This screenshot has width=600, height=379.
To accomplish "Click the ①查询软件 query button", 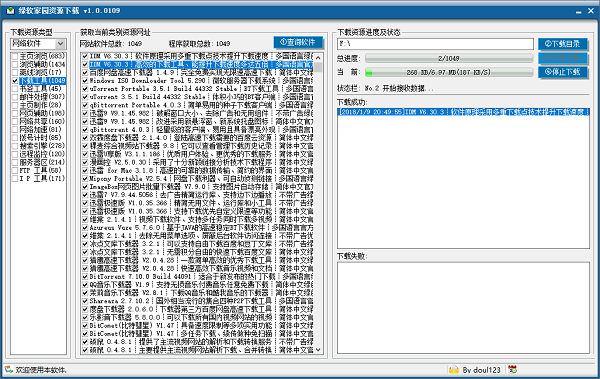I will pyautogui.click(x=298, y=42).
